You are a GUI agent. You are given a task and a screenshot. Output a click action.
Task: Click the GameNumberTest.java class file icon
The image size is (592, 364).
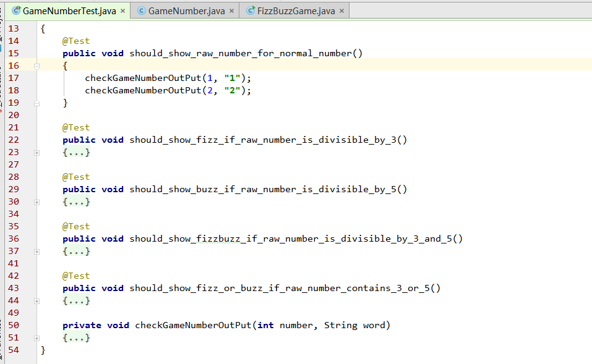pyautogui.click(x=16, y=11)
